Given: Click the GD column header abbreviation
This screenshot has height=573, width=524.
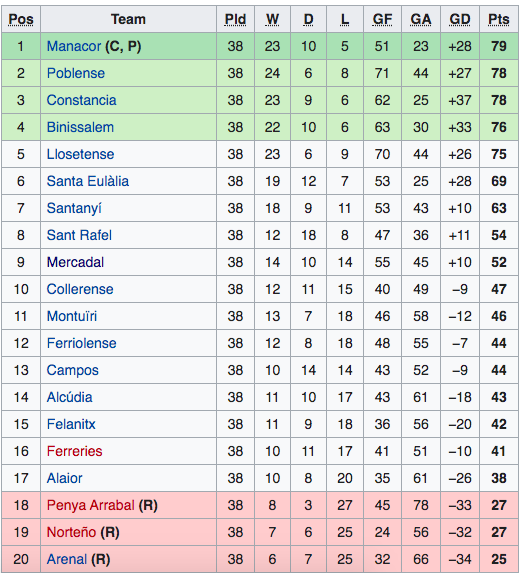Looking at the screenshot, I should (460, 19).
